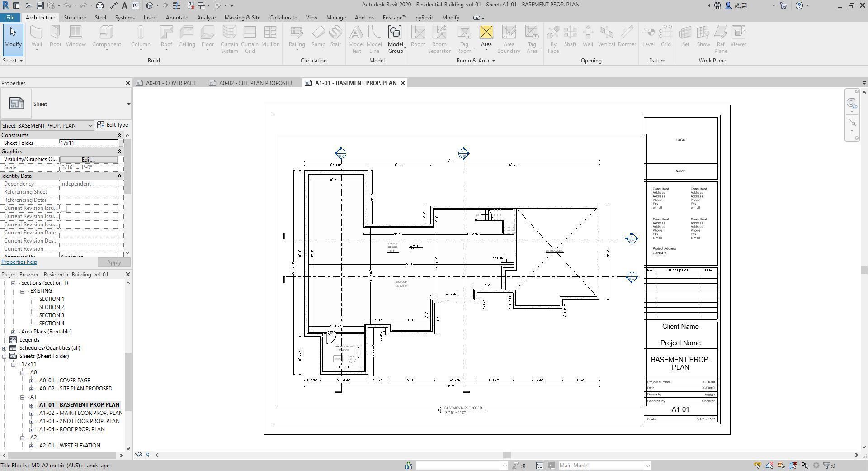The image size is (868, 471).
Task: Click the Save icon in quick access toolbar
Action: [x=40, y=5]
